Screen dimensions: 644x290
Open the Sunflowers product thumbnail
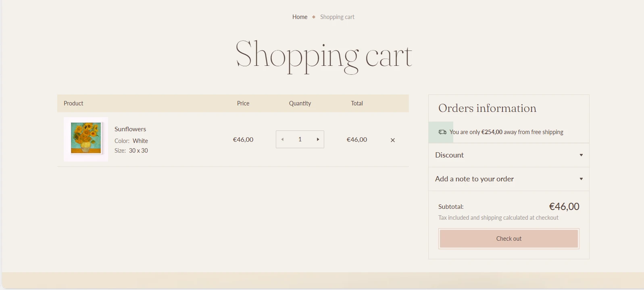coord(86,139)
